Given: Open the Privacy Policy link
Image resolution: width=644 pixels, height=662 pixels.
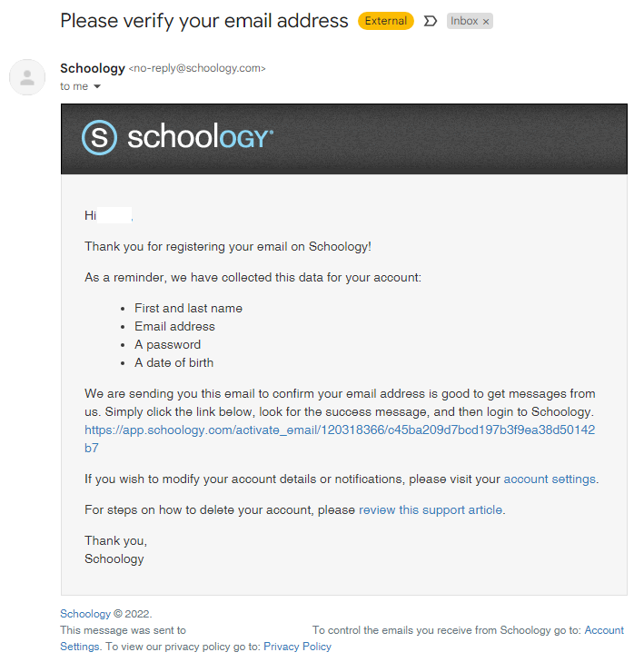Looking at the screenshot, I should click(x=297, y=647).
